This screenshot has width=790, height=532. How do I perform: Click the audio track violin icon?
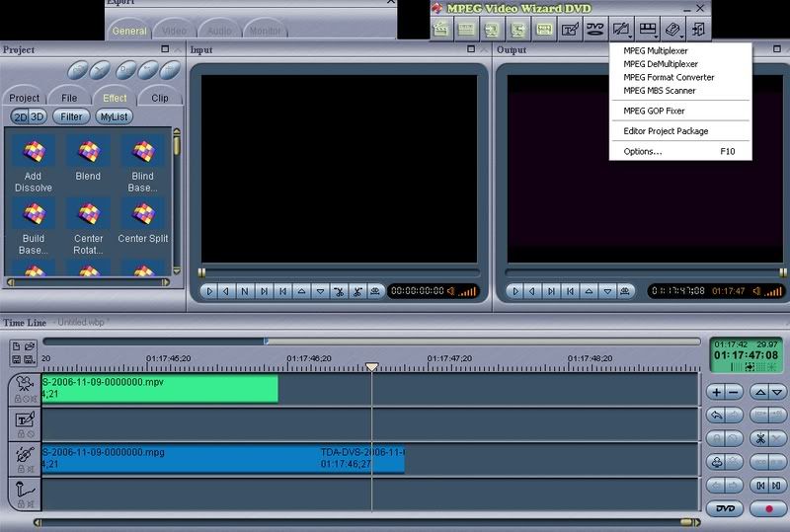(x=25, y=454)
